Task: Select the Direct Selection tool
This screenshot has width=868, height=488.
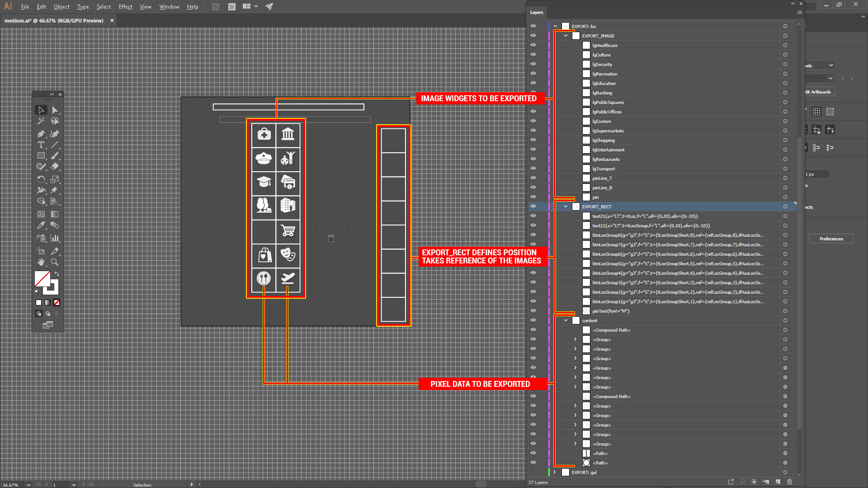Action: coord(55,110)
